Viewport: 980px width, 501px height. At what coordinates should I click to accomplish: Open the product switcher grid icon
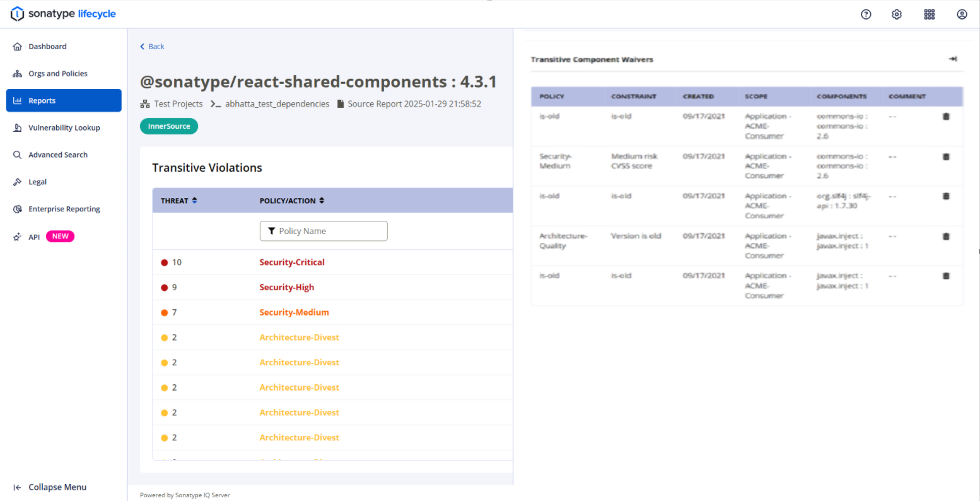pos(930,14)
